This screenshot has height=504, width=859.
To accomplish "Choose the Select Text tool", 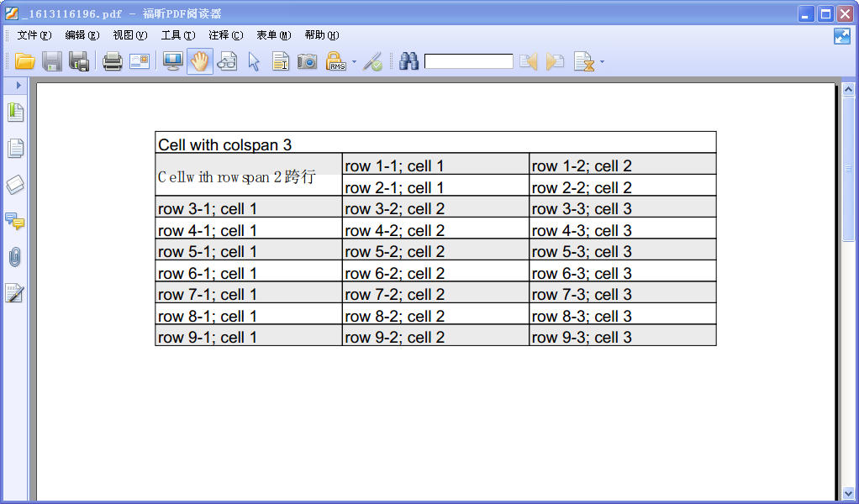I will 281,61.
